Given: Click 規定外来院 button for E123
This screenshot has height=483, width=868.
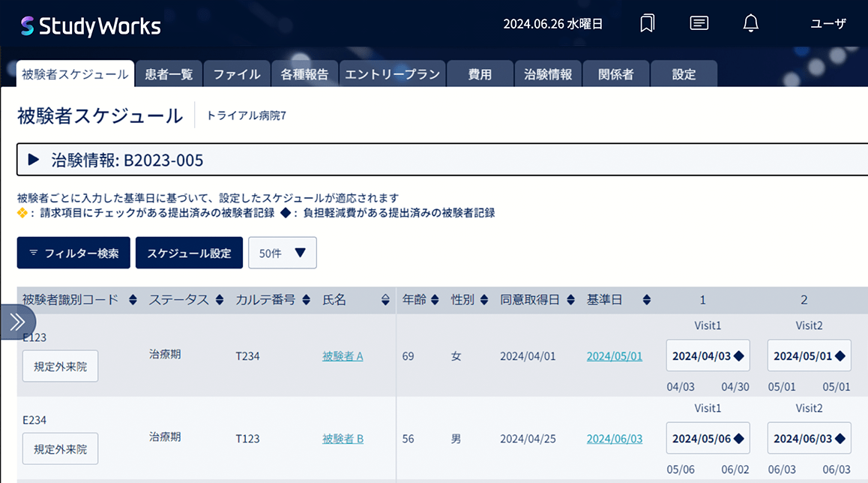Looking at the screenshot, I should (x=60, y=366).
